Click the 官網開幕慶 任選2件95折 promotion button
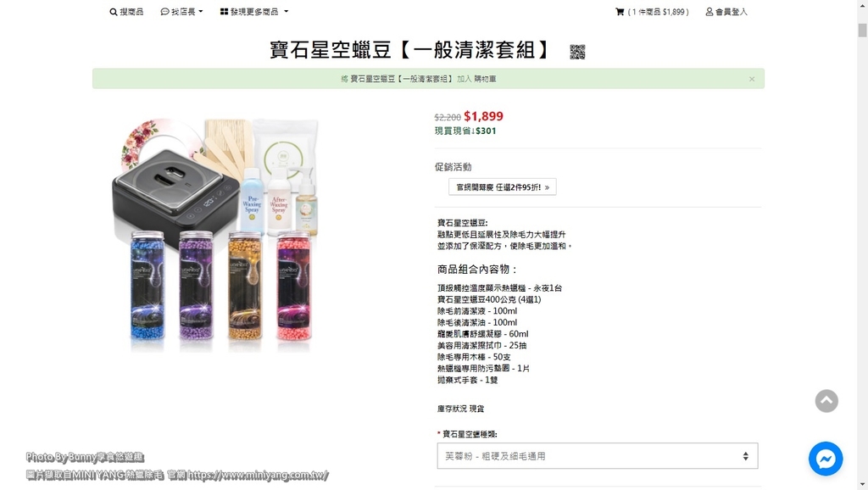The width and height of the screenshot is (868, 490). 502,187
